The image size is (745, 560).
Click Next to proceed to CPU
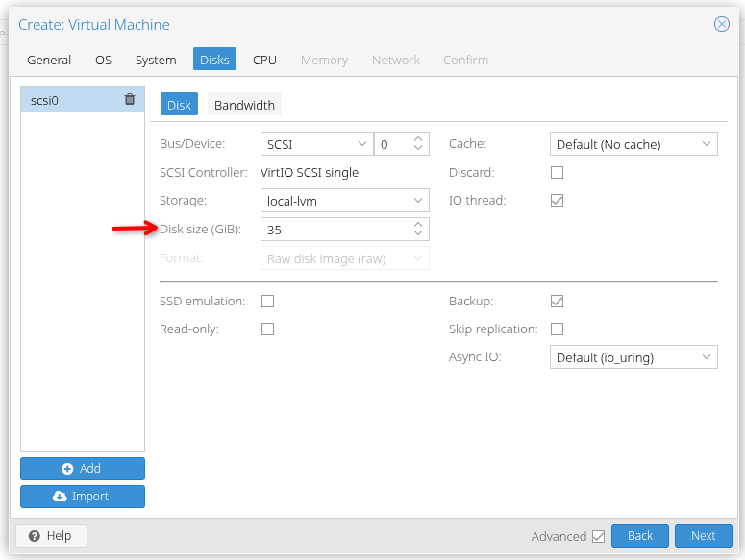tap(704, 536)
